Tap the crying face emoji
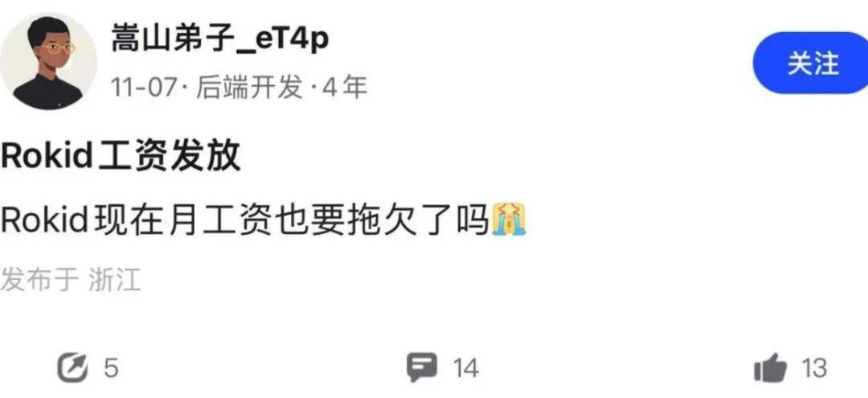Image resolution: width=868 pixels, height=398 pixels. coord(509,220)
